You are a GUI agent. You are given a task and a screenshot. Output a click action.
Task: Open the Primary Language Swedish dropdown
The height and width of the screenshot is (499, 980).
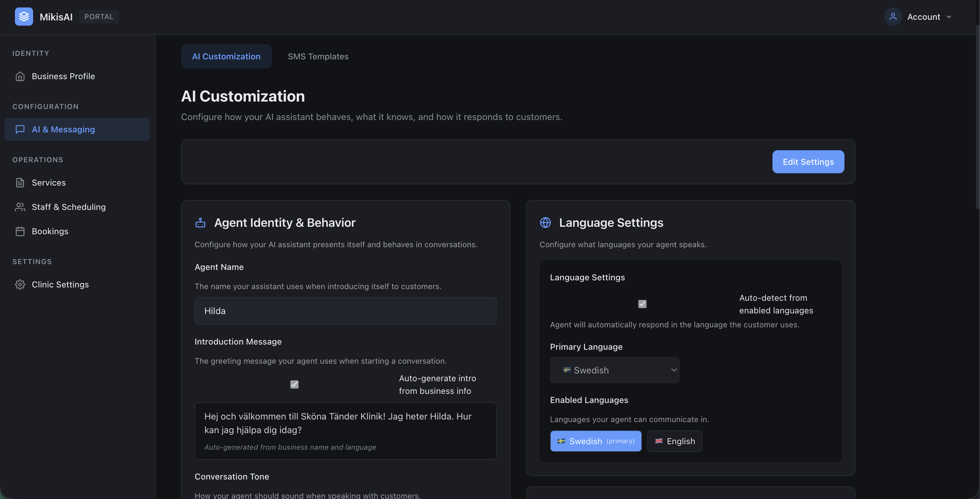[615, 370]
